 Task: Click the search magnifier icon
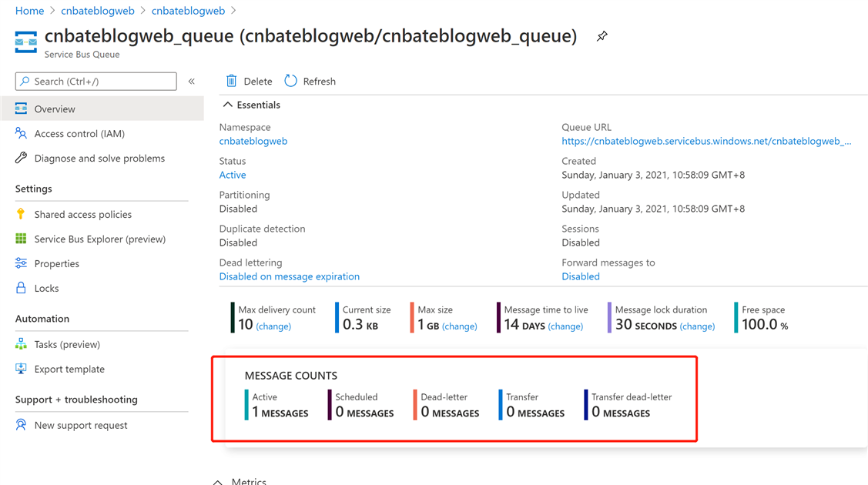click(x=25, y=82)
